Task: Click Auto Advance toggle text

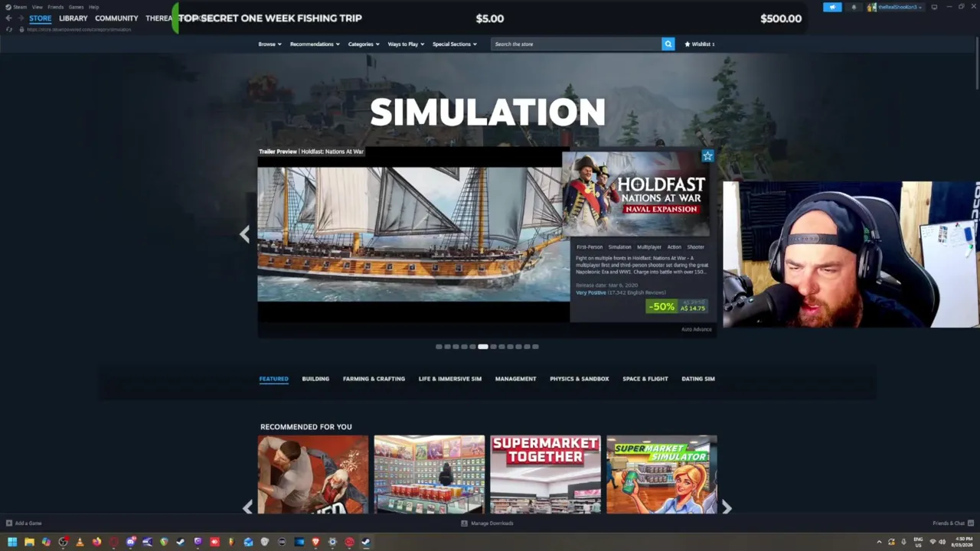Action: coord(696,329)
